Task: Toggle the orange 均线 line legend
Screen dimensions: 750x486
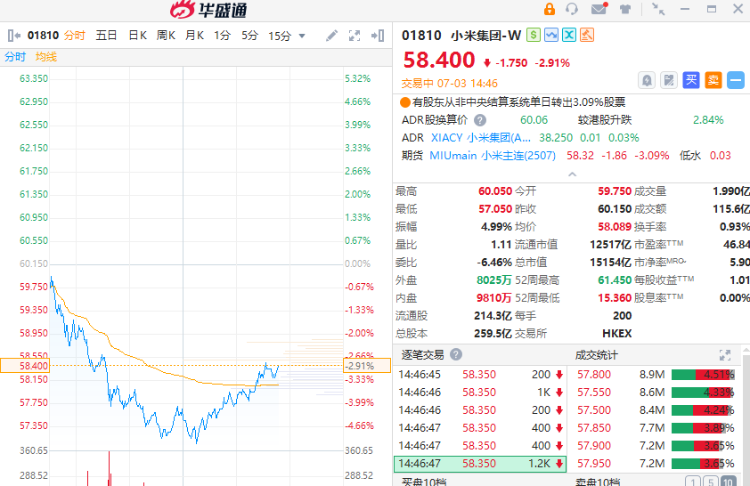Action: tap(46, 57)
